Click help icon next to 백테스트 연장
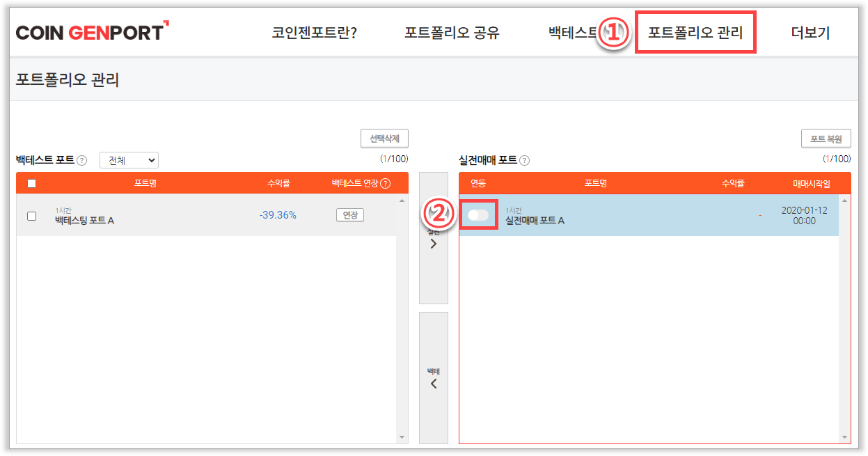Viewport: 868px width, 456px height. pos(385,184)
